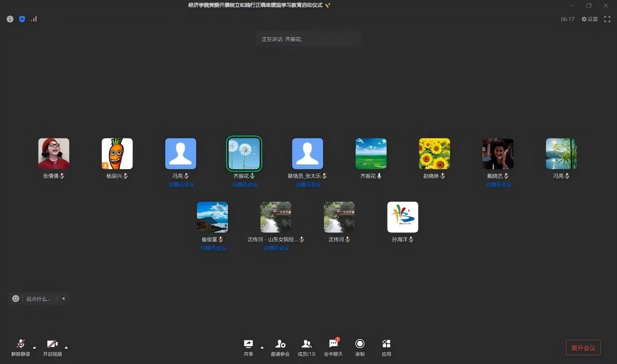The image size is (617, 364).
Task: Click the red leave meeting button
Action: (583, 348)
